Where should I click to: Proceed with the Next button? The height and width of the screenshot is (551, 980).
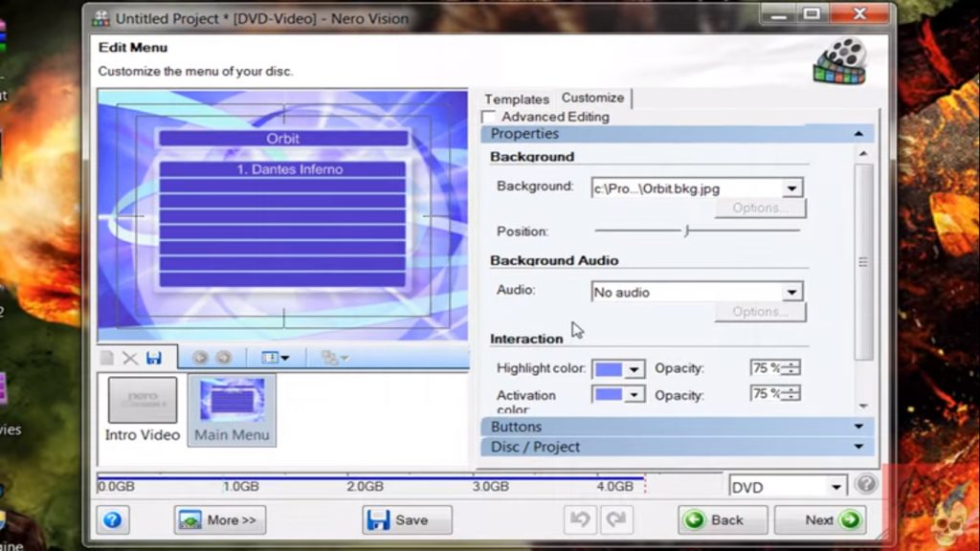pos(820,519)
